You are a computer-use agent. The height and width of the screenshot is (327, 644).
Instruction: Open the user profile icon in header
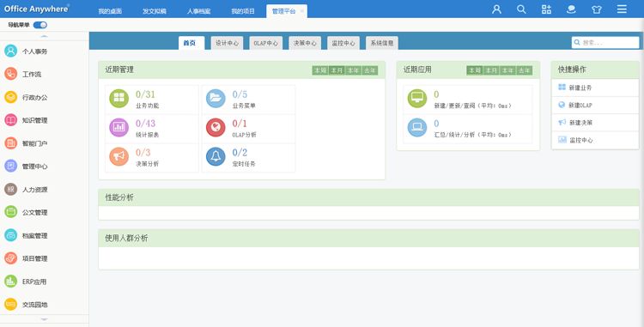496,9
